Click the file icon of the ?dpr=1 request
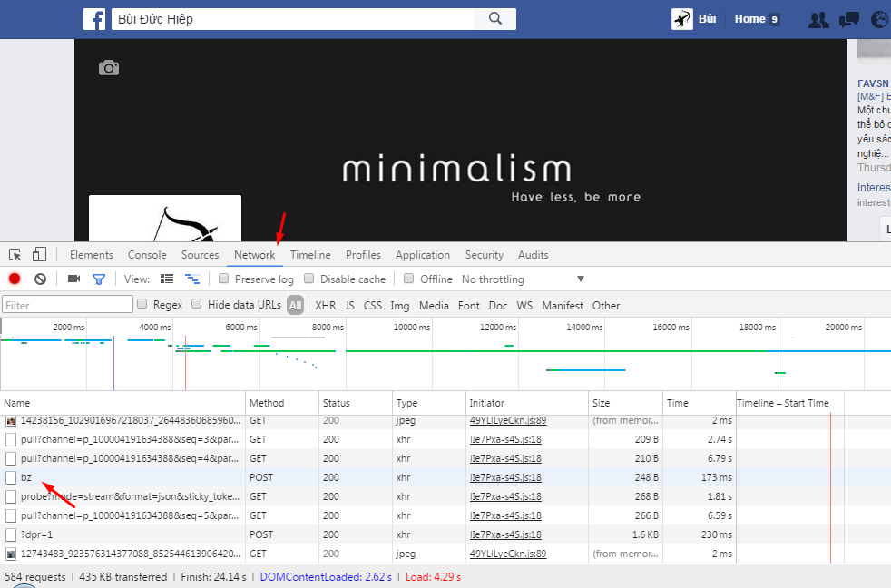The image size is (891, 588). click(11, 534)
